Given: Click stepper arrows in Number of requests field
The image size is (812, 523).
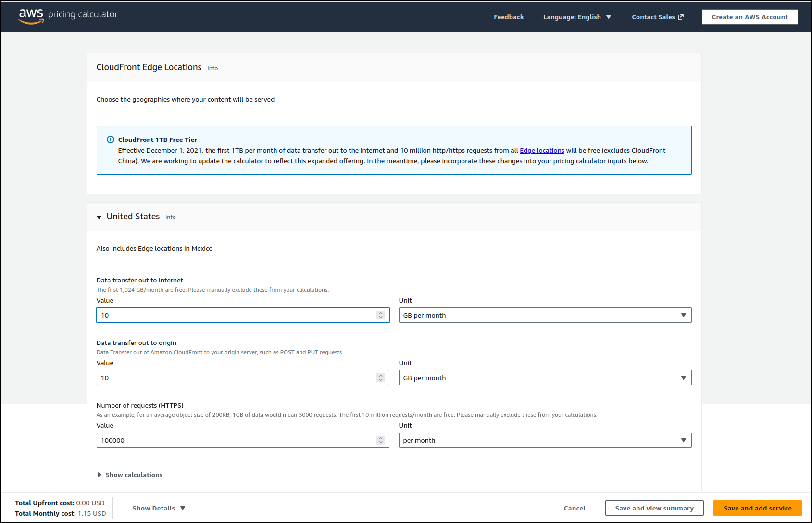Looking at the screenshot, I should tap(381, 440).
